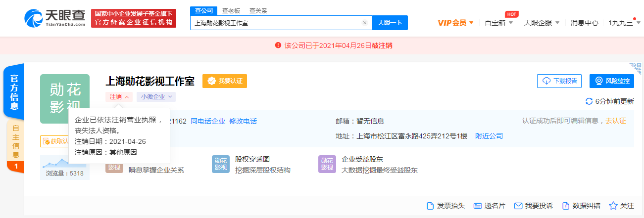Click the 天眼一下 search button
Viewport: 644px width, 218px height.
point(390,23)
